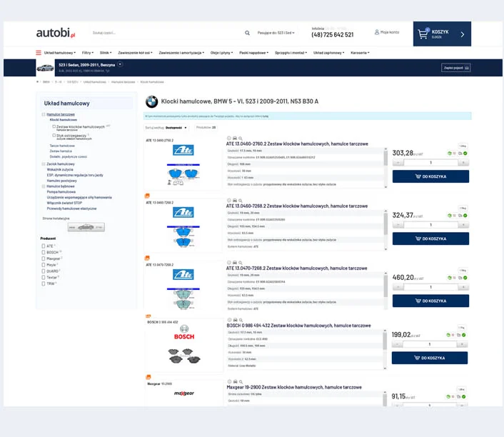Click orange tag icon above BOSCH product image

[148, 316]
